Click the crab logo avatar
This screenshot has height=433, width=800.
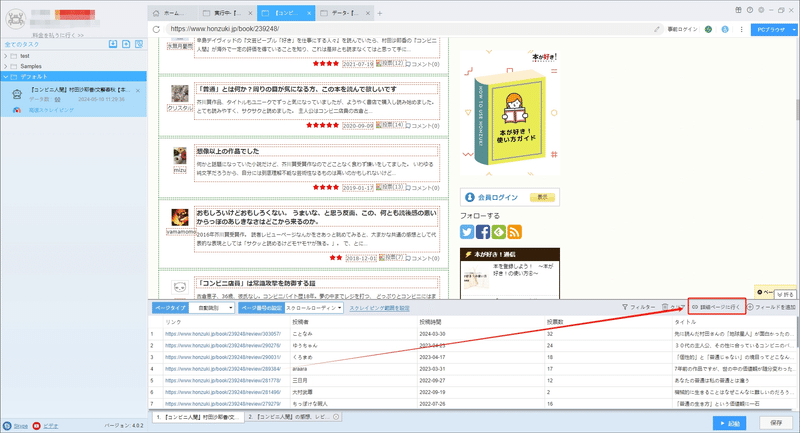[x=15, y=18]
